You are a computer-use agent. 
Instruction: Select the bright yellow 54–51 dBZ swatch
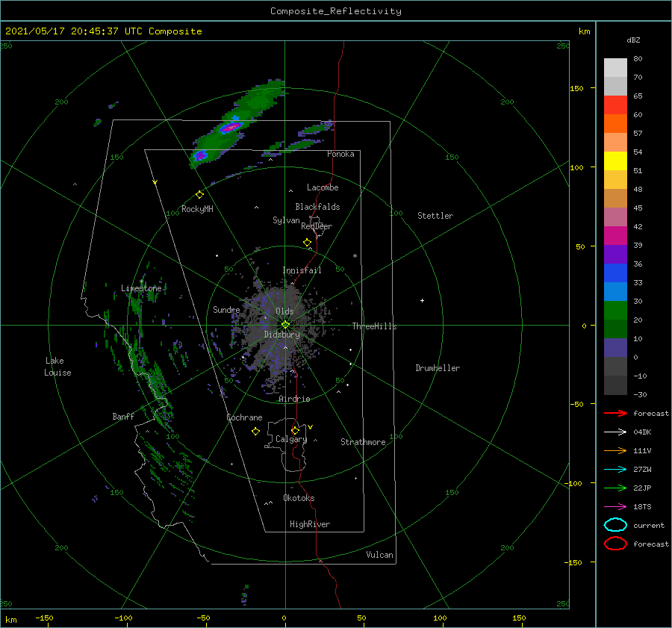point(615,161)
